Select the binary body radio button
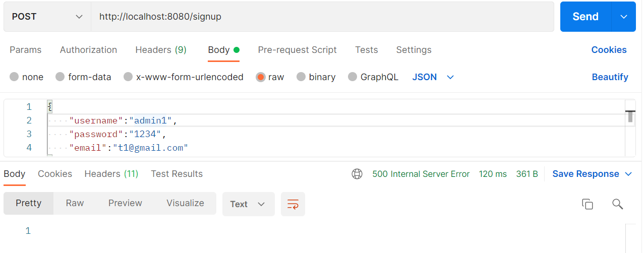 pyautogui.click(x=301, y=77)
